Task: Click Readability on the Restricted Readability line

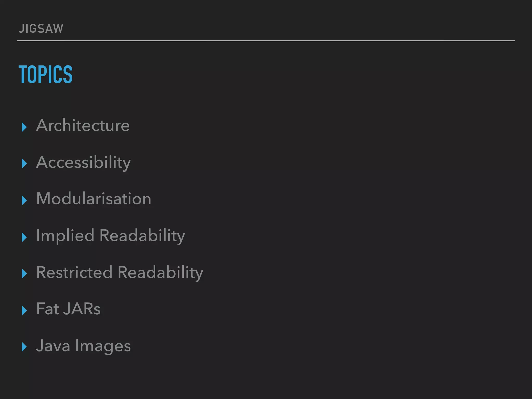Action: [160, 272]
